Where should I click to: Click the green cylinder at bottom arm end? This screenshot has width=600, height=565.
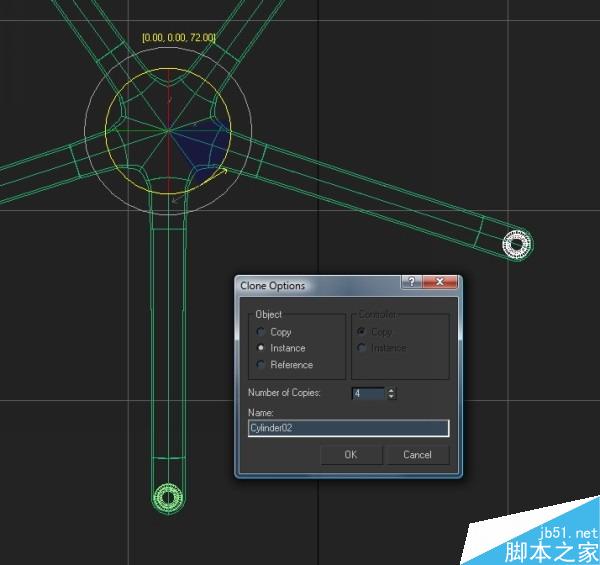[x=168, y=498]
